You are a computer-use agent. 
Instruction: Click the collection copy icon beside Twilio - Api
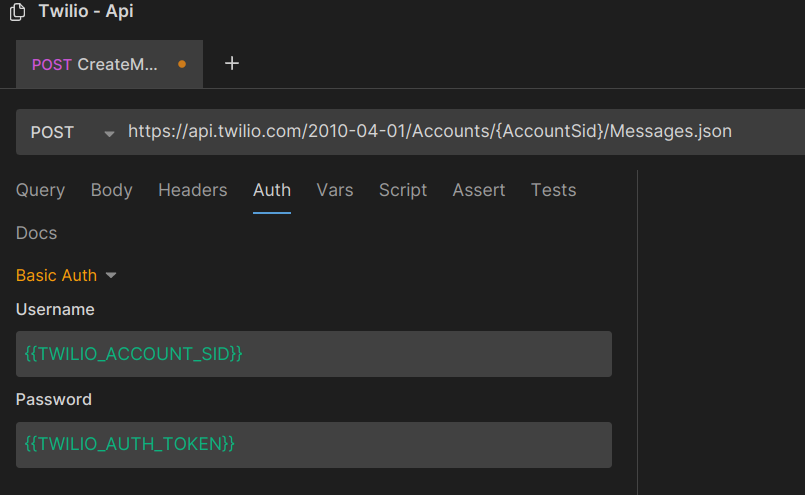(x=17, y=12)
